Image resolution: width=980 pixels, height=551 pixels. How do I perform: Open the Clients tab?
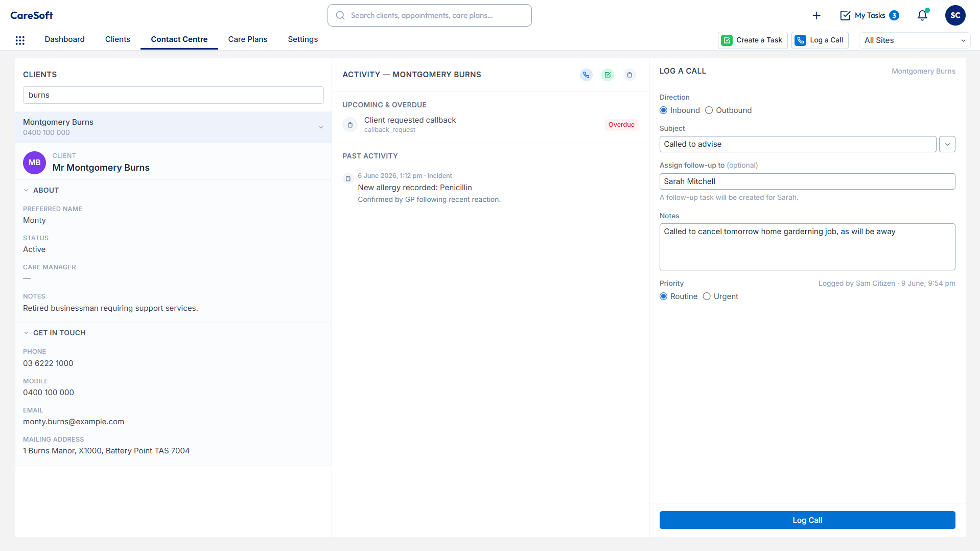click(118, 39)
